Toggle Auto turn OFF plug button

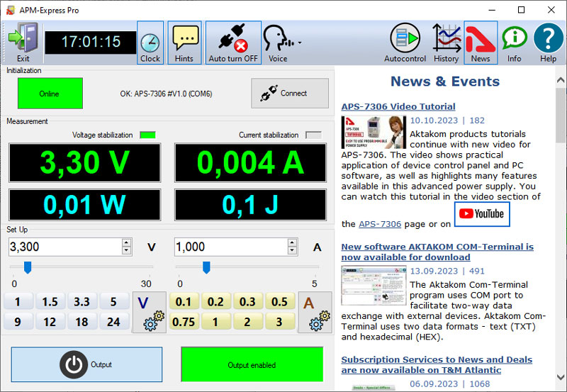233,43
